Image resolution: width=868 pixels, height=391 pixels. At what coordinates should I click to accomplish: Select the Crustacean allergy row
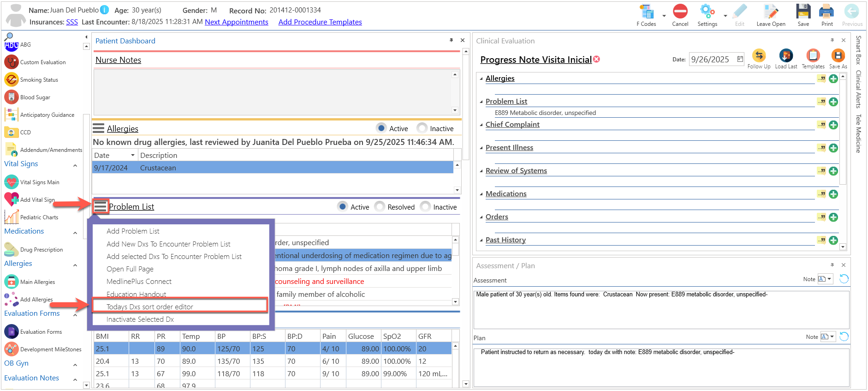(x=273, y=168)
